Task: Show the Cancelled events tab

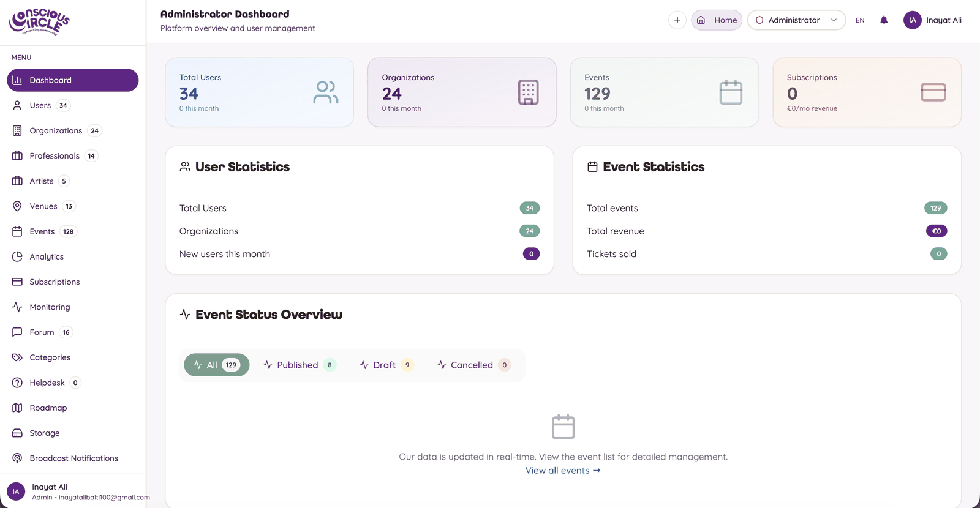Action: [x=473, y=365]
